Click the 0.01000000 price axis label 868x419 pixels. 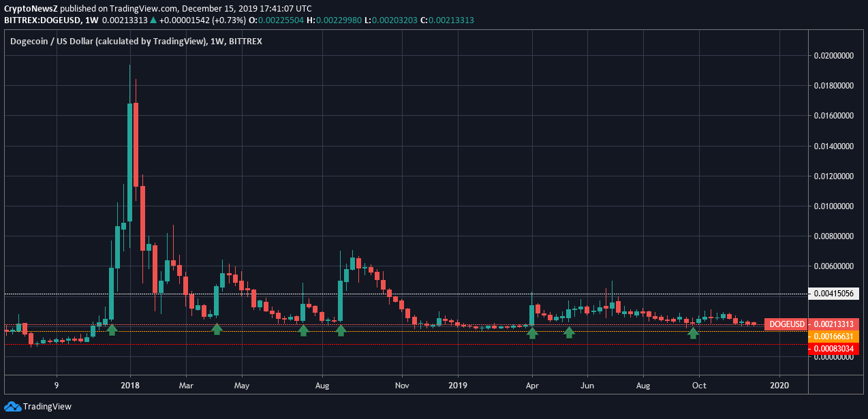click(835, 206)
